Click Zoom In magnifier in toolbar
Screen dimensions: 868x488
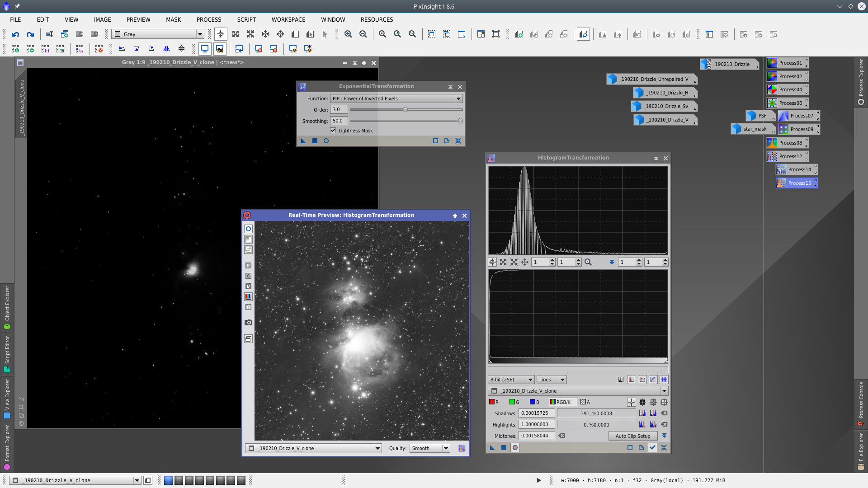click(348, 34)
